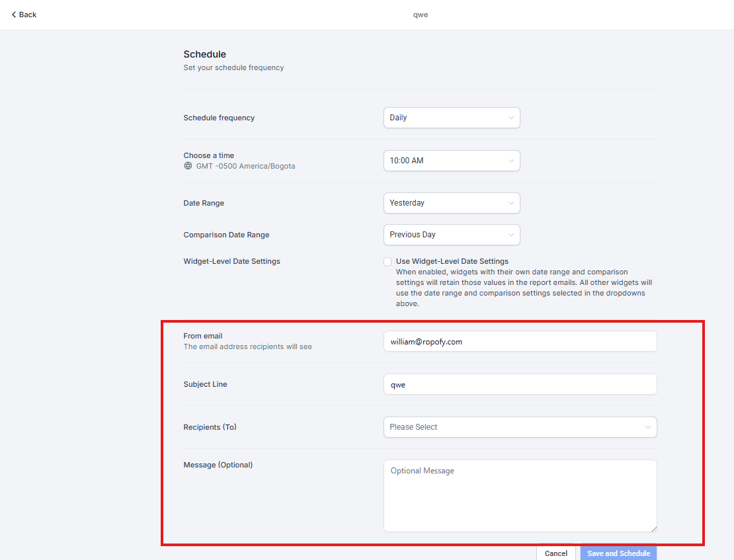Click into the Subject Line text field
This screenshot has height=560, width=734.
tap(520, 384)
